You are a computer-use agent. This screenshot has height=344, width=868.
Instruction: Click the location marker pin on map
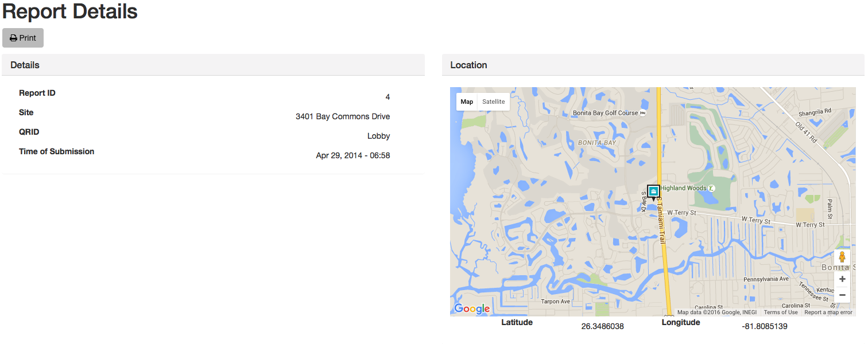tap(653, 191)
